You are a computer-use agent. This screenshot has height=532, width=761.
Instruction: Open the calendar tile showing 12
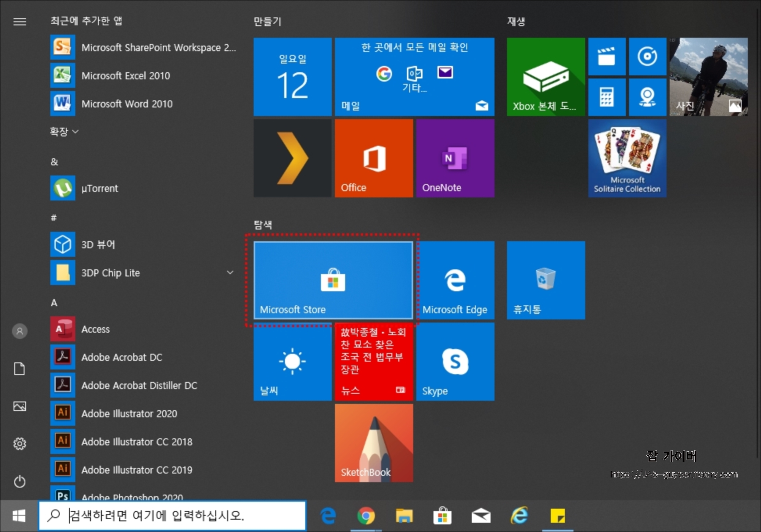pyautogui.click(x=293, y=77)
